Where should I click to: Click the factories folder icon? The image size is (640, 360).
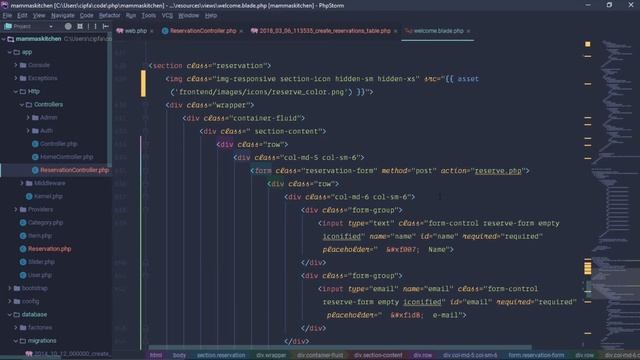coord(23,327)
